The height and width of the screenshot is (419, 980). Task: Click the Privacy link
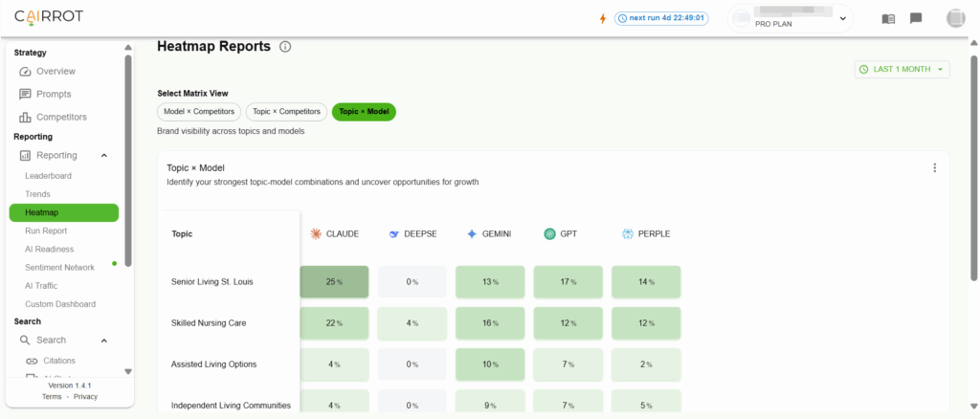click(85, 397)
